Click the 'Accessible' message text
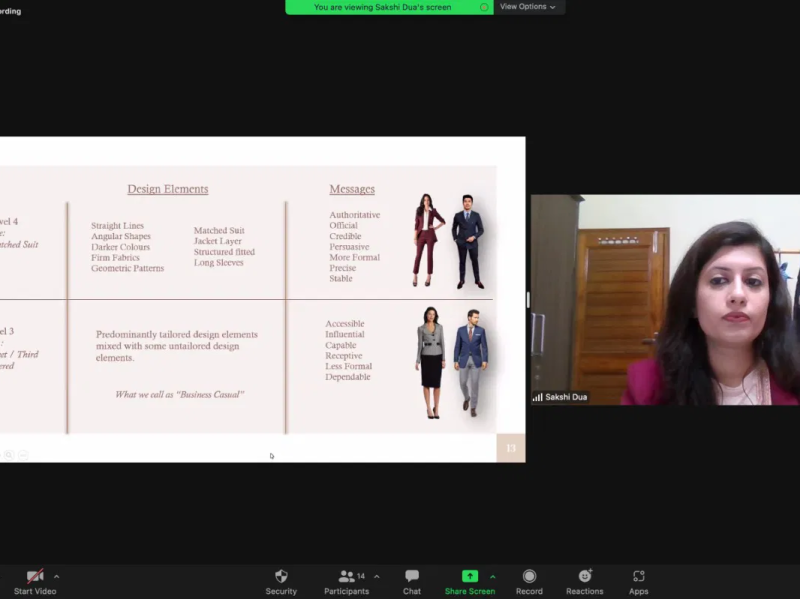The width and height of the screenshot is (800, 599). (345, 323)
